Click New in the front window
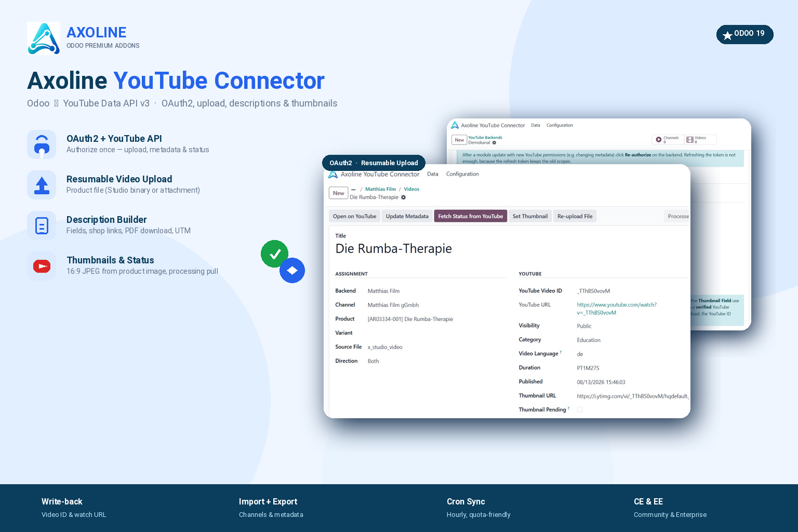The image size is (798, 532). pos(339,193)
